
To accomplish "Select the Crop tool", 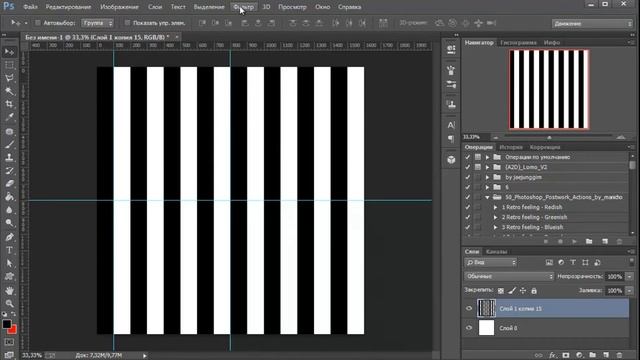I will click(9, 104).
